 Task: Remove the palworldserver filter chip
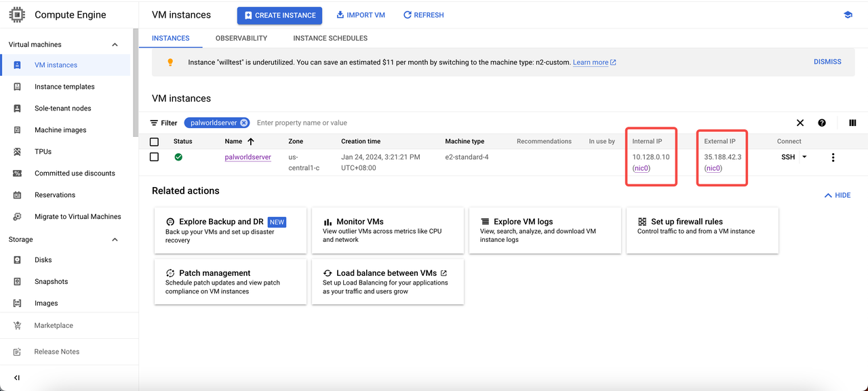(243, 123)
